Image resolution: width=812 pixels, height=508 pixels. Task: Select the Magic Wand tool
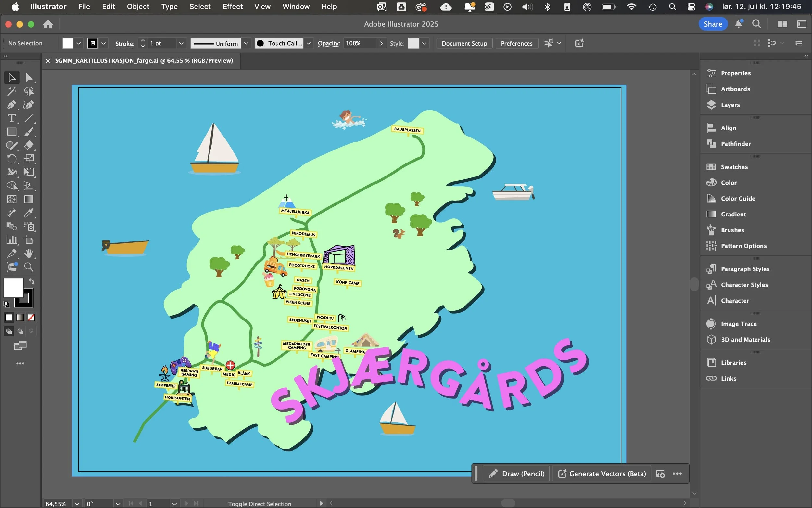11,91
